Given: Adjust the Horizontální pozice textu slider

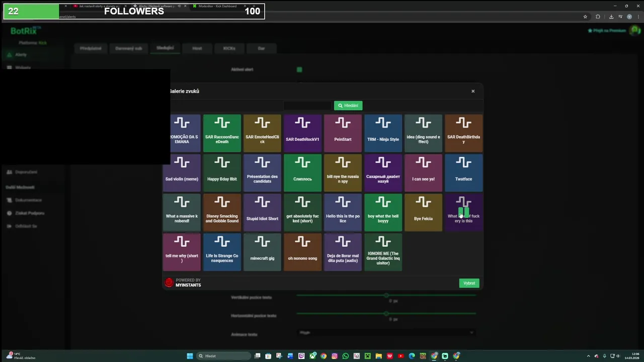Looking at the screenshot, I should (386, 314).
